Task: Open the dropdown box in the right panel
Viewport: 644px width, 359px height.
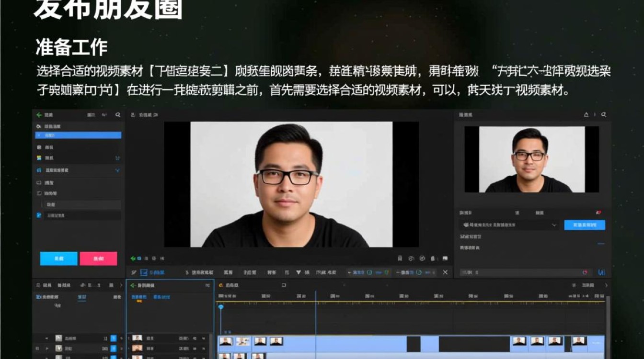Action: click(509, 225)
